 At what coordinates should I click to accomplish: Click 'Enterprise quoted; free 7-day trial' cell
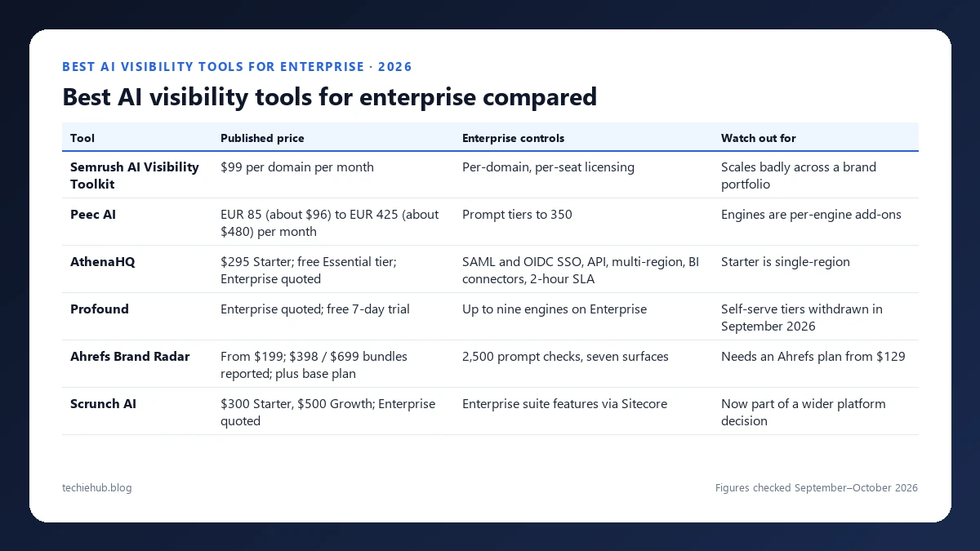315,309
